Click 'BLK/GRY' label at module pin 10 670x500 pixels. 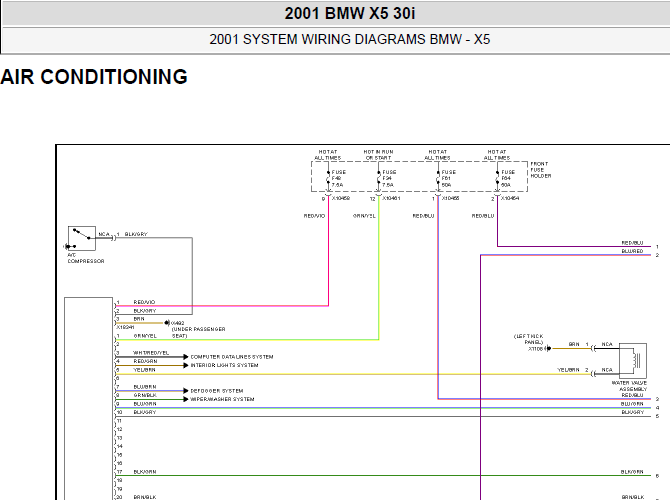[x=145, y=412]
